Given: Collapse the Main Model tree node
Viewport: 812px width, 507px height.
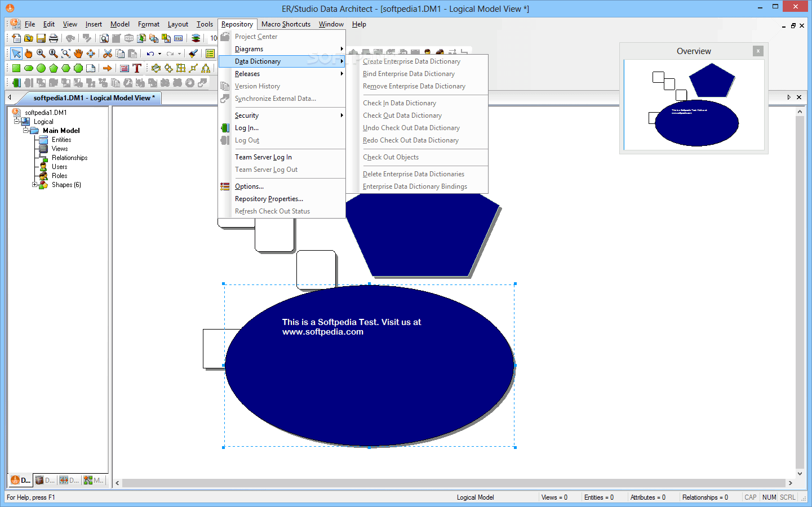Looking at the screenshot, I should point(26,130).
